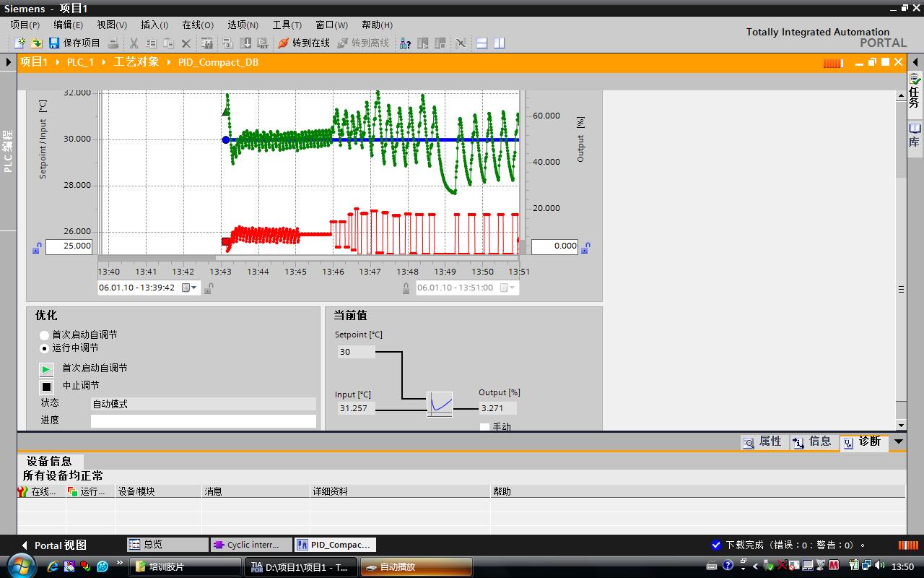Cut selection with the scissors icon

[134, 43]
